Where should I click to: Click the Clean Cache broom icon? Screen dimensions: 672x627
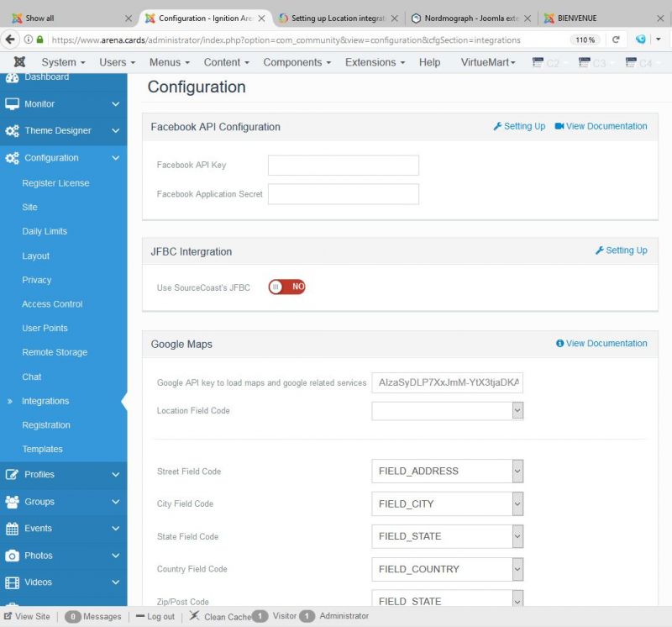[195, 616]
